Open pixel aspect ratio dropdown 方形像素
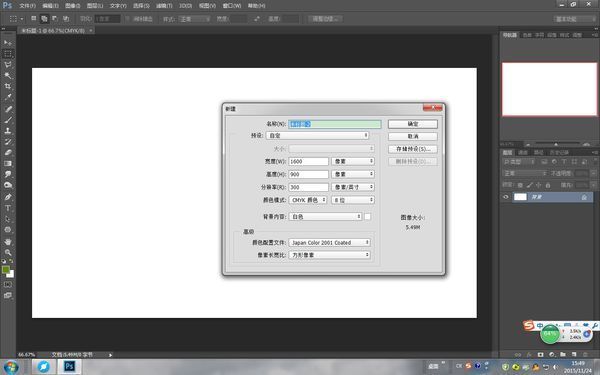The image size is (600, 375). tap(329, 255)
